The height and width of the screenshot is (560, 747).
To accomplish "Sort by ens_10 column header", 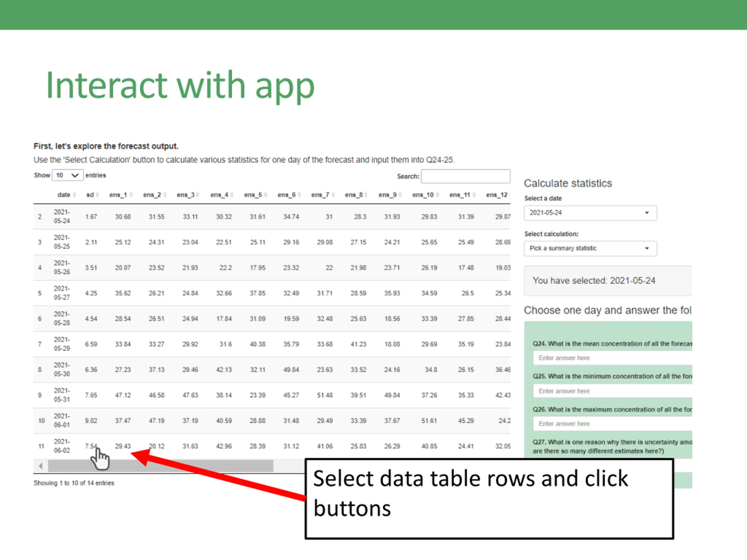I will [x=425, y=195].
